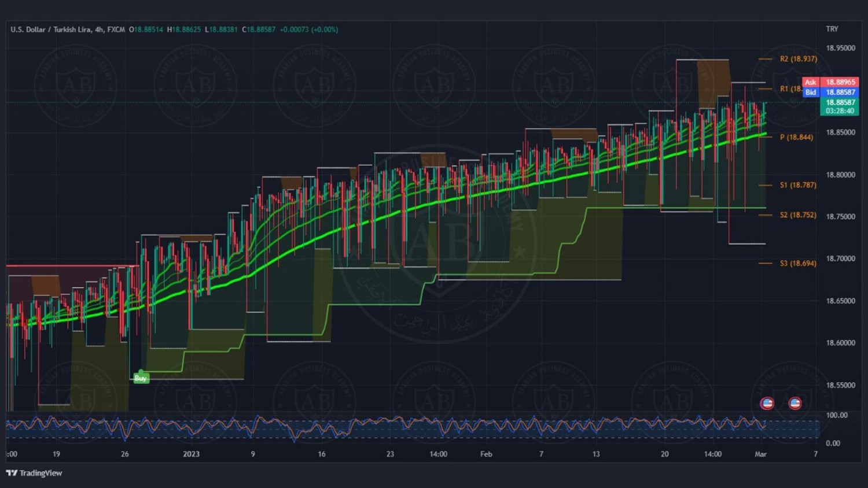Click the R2 (18.937) pivot label
Screen dimensions: 868x488
click(799, 59)
